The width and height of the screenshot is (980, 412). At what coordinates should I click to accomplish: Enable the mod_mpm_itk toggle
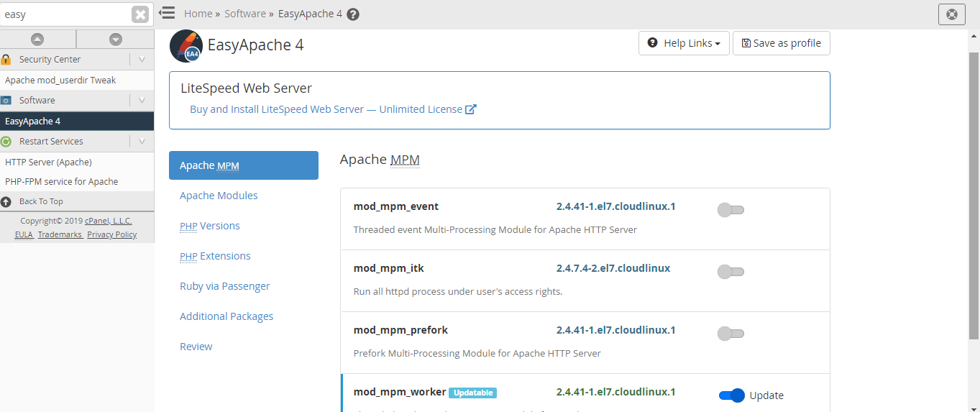(731, 272)
